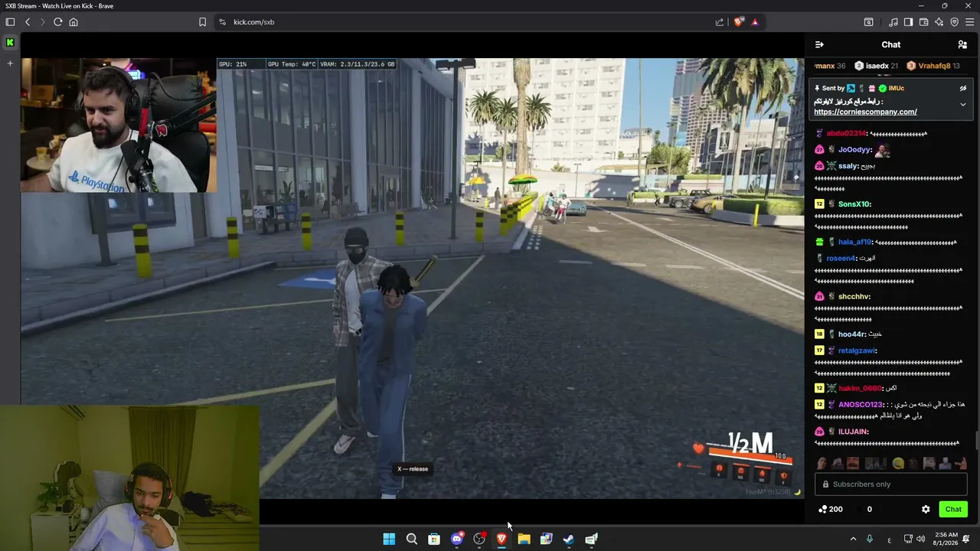
Task: Open the tab search icon
Action: [x=869, y=22]
